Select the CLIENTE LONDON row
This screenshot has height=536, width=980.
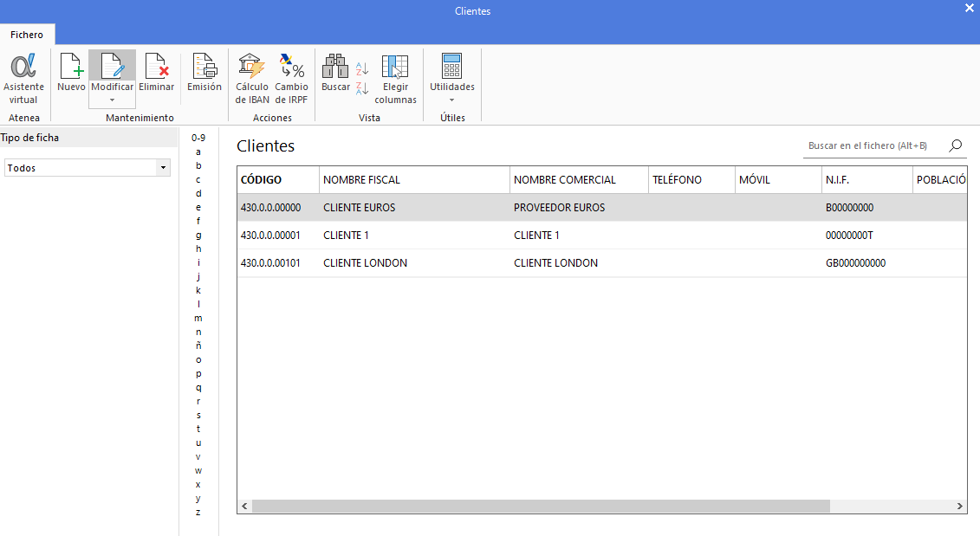(602, 263)
